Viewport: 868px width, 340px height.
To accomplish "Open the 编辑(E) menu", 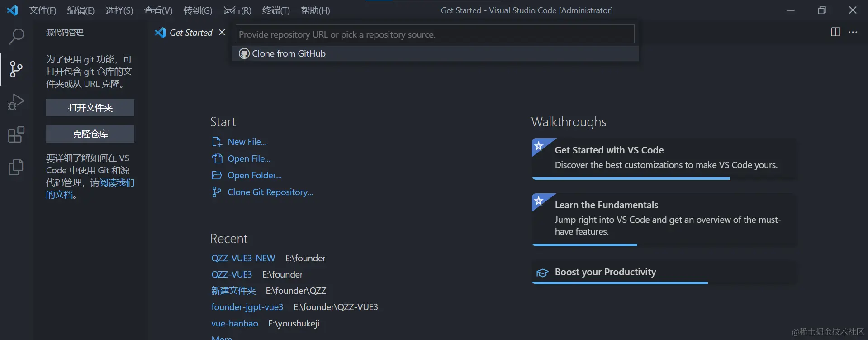I will click(81, 10).
